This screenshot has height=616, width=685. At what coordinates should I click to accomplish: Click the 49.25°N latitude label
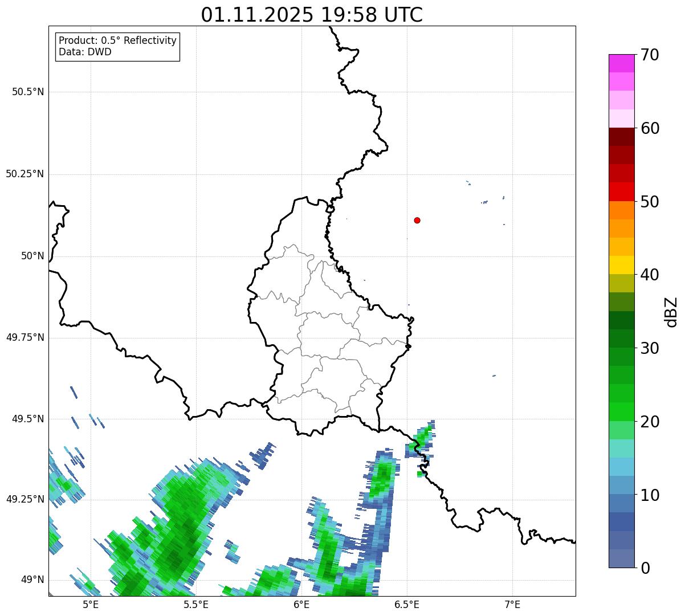pos(25,499)
